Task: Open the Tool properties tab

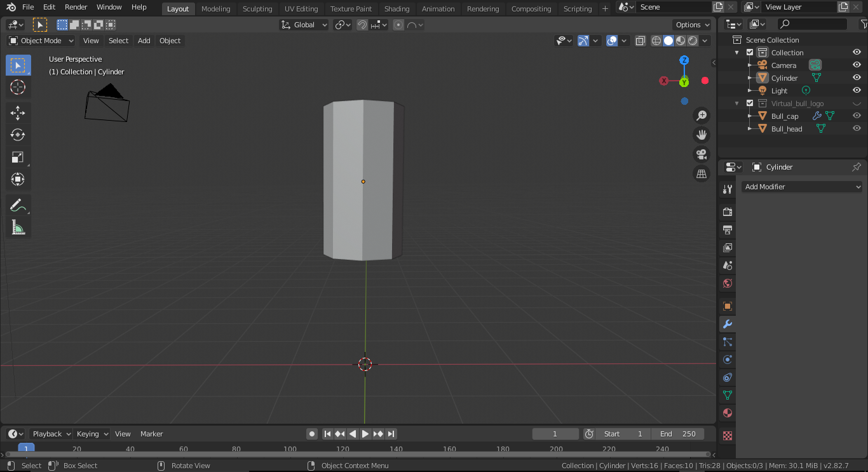Action: tap(728, 189)
